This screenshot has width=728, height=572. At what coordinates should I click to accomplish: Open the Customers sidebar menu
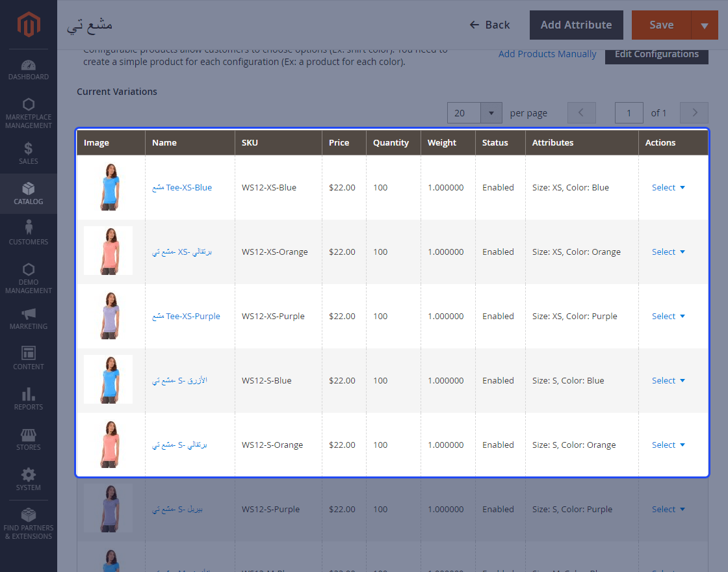29,233
